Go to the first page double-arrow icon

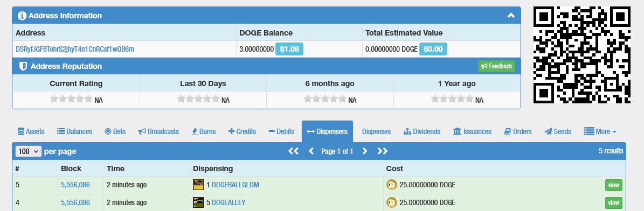(x=293, y=151)
